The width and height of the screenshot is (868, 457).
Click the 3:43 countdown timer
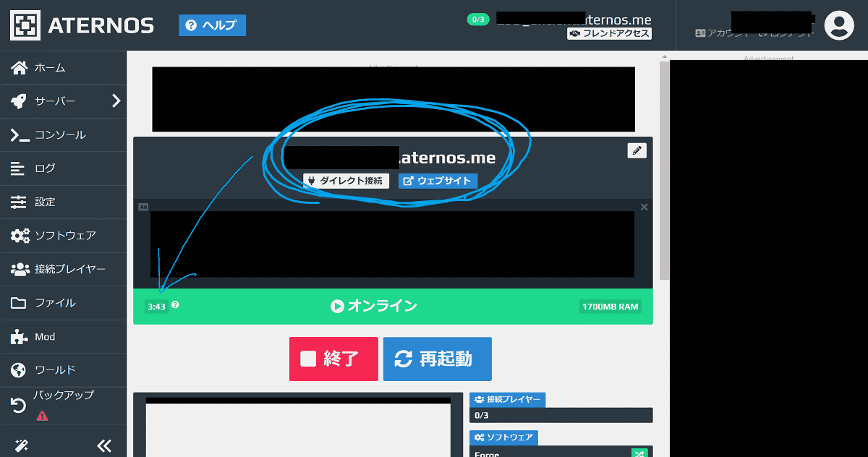tap(156, 307)
